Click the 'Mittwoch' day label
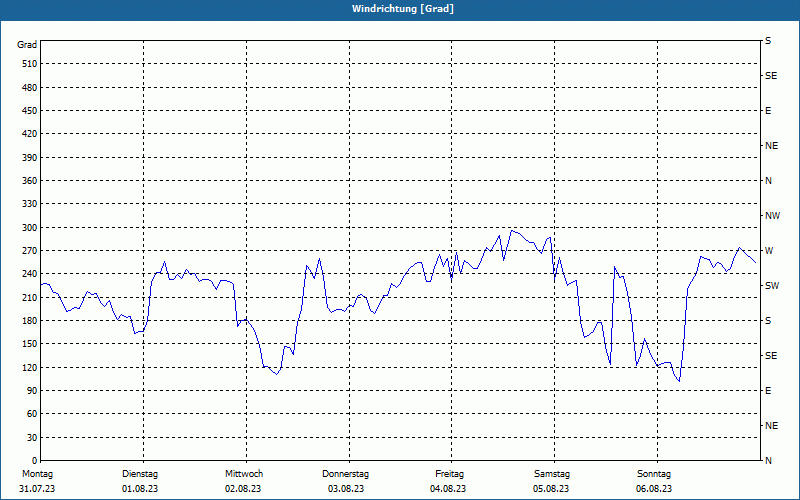This screenshot has width=800, height=500. (244, 474)
